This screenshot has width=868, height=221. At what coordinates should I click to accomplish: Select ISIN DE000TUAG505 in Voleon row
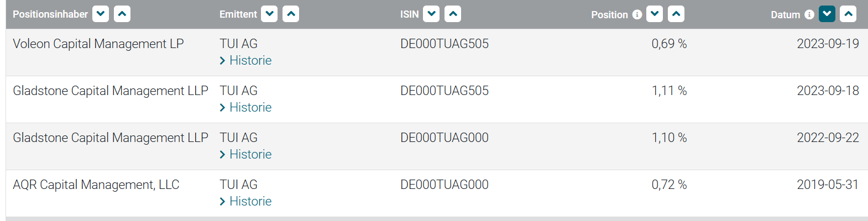pyautogui.click(x=445, y=44)
